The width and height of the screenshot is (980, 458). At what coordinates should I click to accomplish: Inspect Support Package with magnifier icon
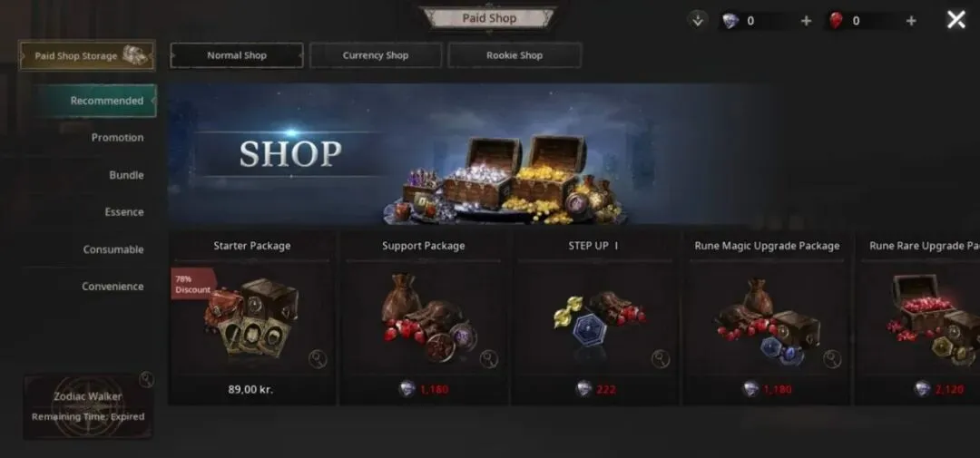pyautogui.click(x=489, y=358)
